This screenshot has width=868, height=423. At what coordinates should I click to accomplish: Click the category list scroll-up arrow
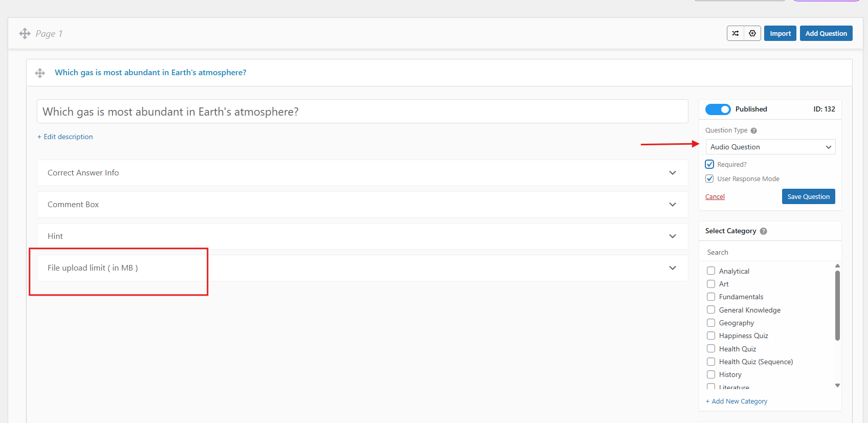[x=837, y=266]
